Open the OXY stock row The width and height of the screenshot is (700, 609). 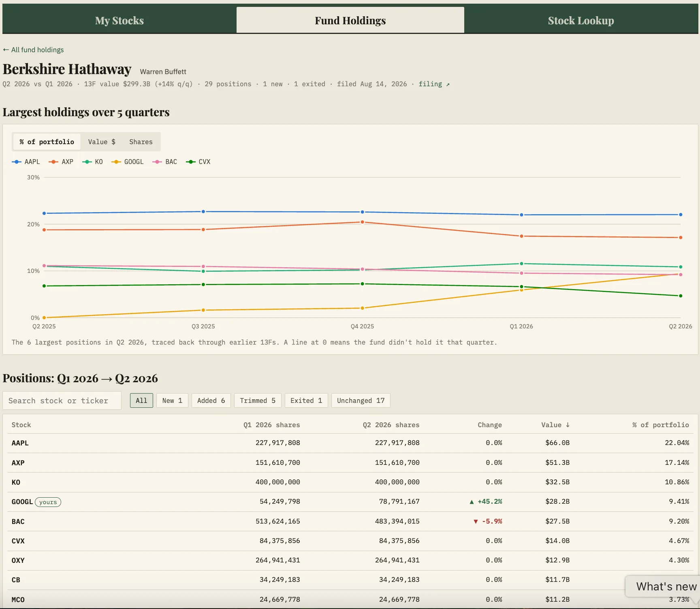tap(350, 560)
